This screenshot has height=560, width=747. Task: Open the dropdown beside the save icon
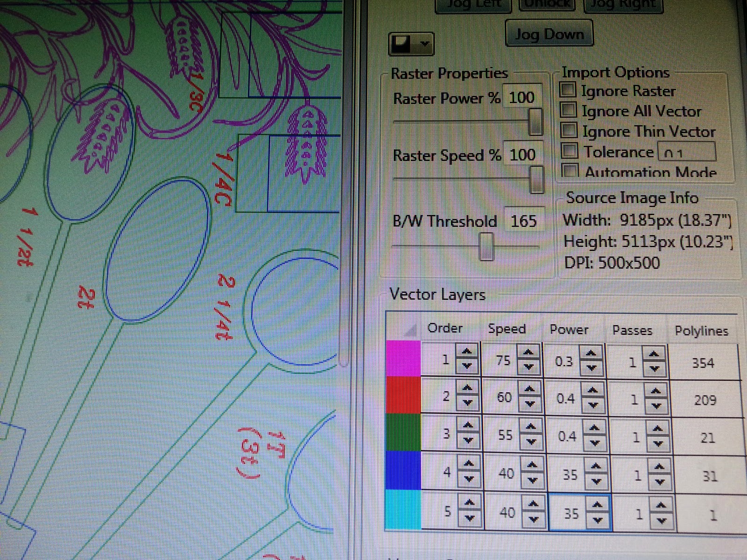pyautogui.click(x=424, y=43)
